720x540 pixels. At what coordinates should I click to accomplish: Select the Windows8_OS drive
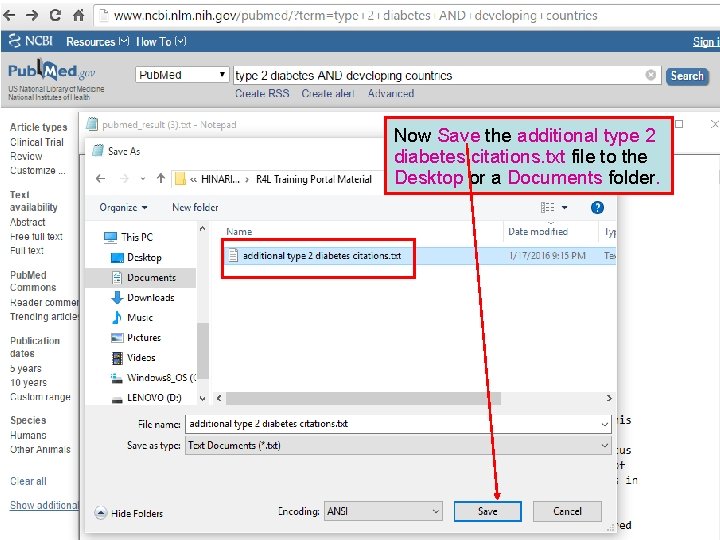tap(153, 377)
